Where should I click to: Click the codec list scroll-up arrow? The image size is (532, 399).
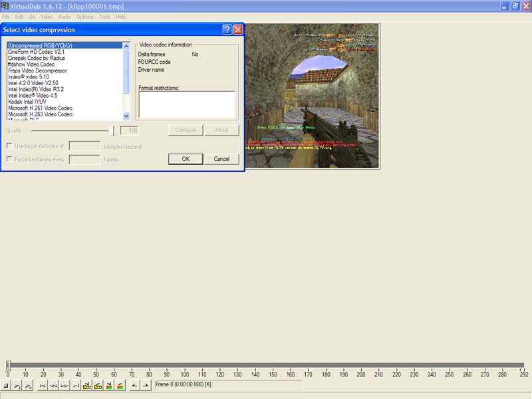(x=126, y=46)
